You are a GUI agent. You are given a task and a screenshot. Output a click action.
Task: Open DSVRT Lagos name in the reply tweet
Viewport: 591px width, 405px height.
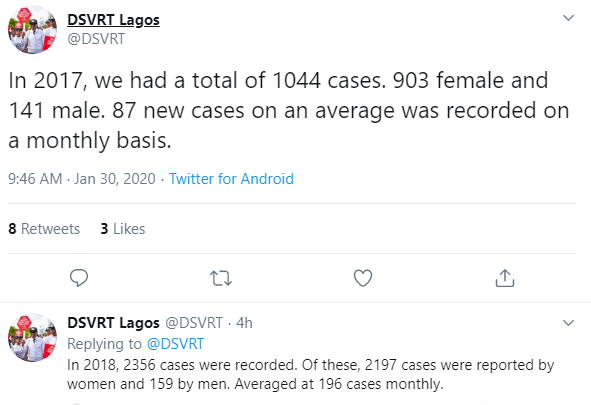(x=113, y=323)
